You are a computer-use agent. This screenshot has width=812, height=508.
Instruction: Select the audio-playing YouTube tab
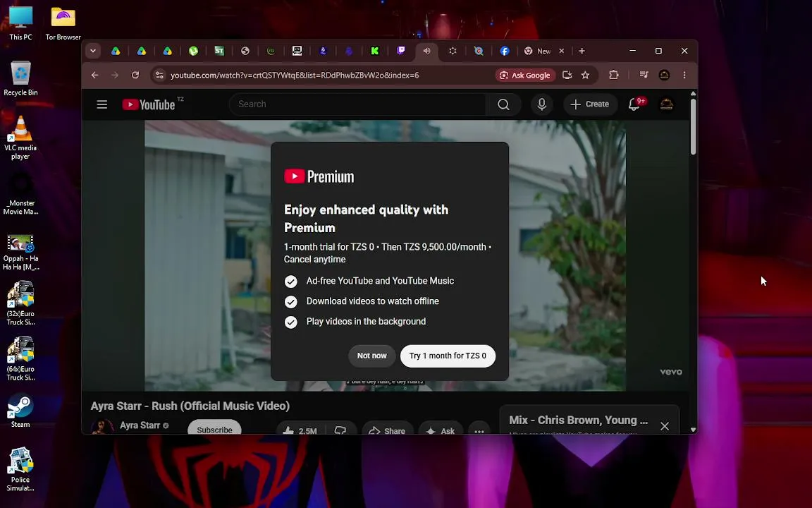426,51
